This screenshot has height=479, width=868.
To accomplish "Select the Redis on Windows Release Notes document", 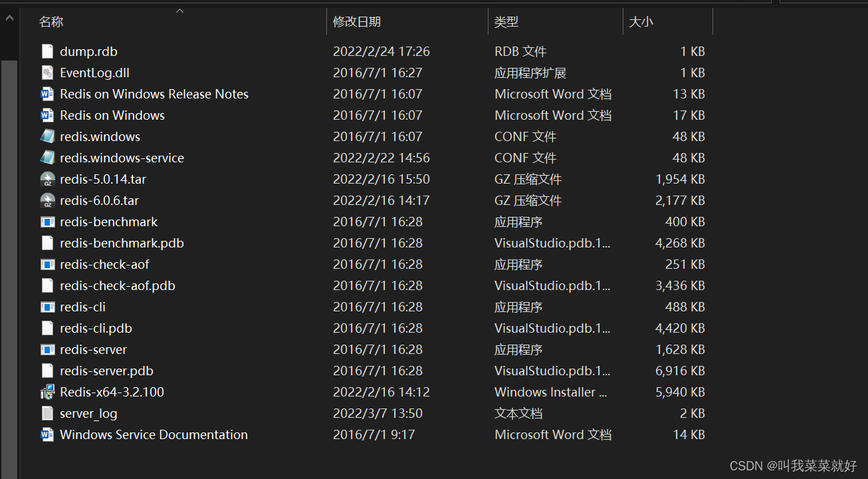I will [154, 94].
